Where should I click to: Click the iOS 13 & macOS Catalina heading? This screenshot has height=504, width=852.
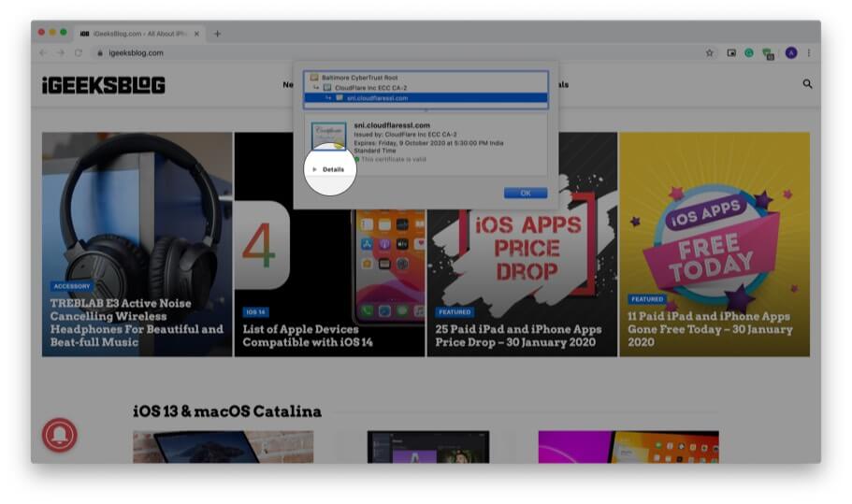227,411
